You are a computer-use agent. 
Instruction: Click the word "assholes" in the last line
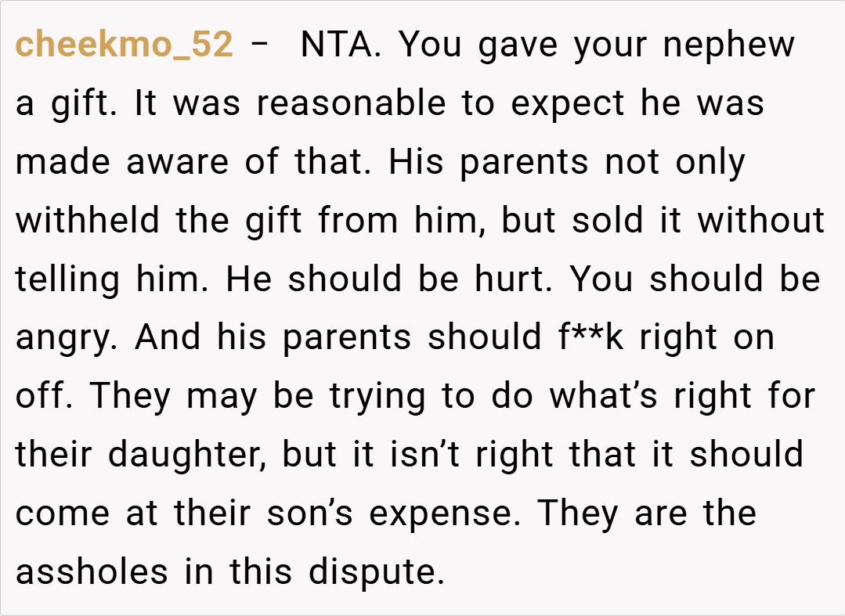pos(92,571)
